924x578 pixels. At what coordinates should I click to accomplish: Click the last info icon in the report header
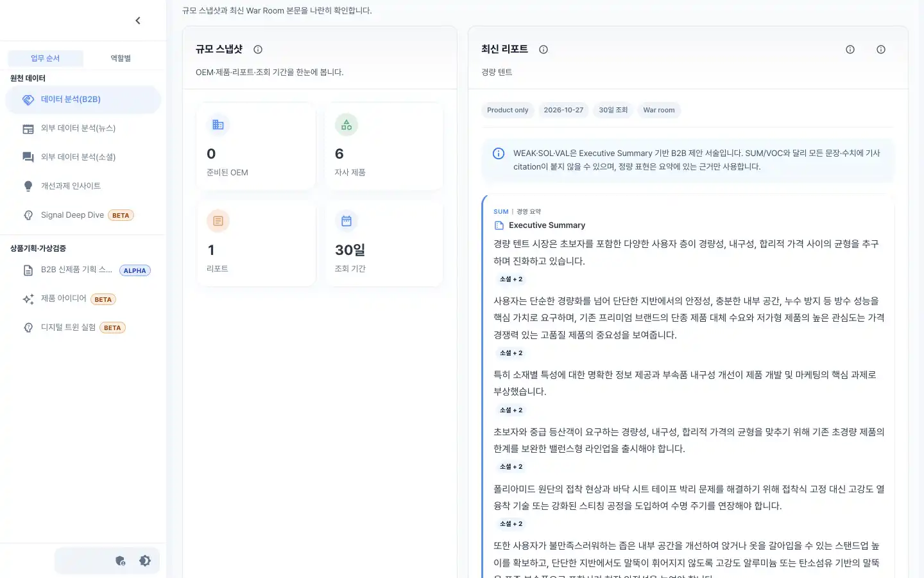click(x=881, y=49)
